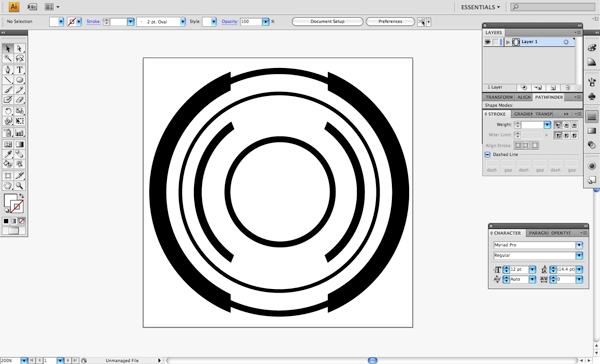Open the ESSENTIALS workspace dropdown
The image size is (600, 364).
pos(480,7)
